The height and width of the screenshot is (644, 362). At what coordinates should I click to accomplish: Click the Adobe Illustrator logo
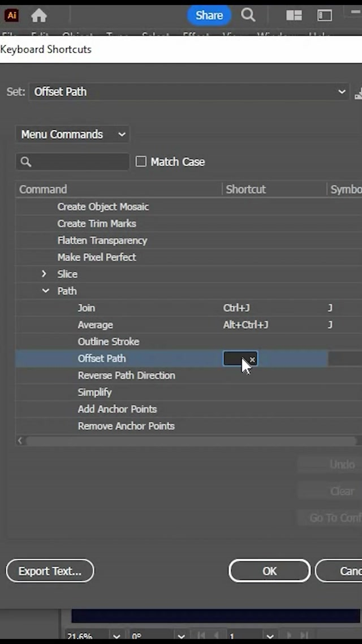pos(11,15)
